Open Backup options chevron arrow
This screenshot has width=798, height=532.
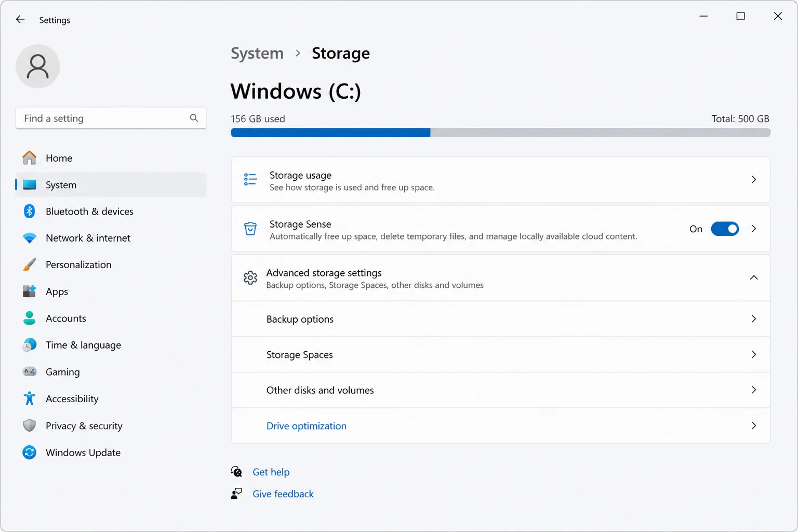tap(754, 319)
